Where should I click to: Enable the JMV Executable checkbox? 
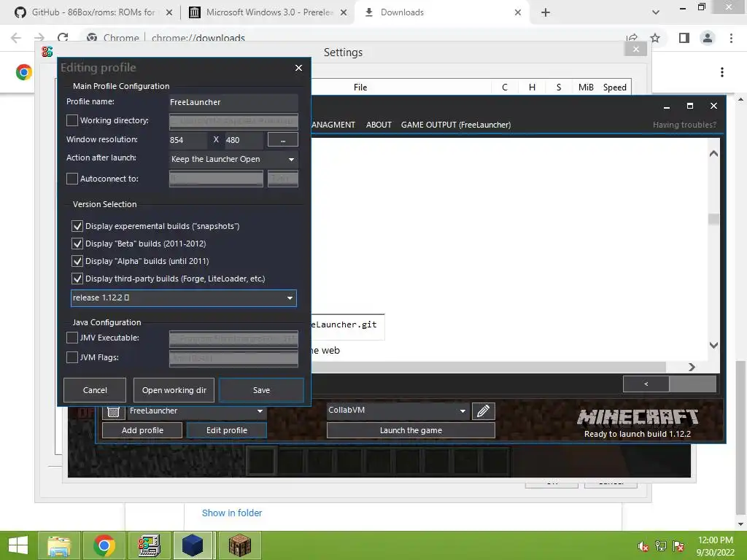coord(72,338)
